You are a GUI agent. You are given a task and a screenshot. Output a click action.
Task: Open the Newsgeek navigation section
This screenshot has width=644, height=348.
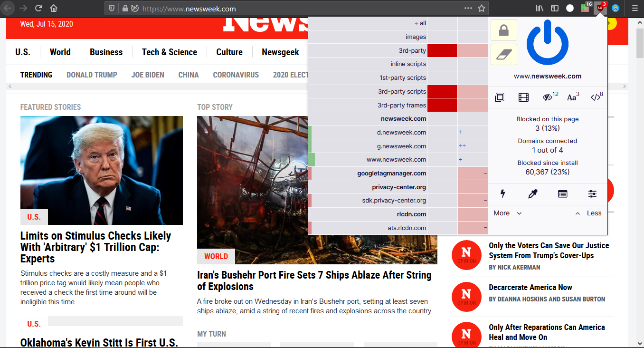280,52
